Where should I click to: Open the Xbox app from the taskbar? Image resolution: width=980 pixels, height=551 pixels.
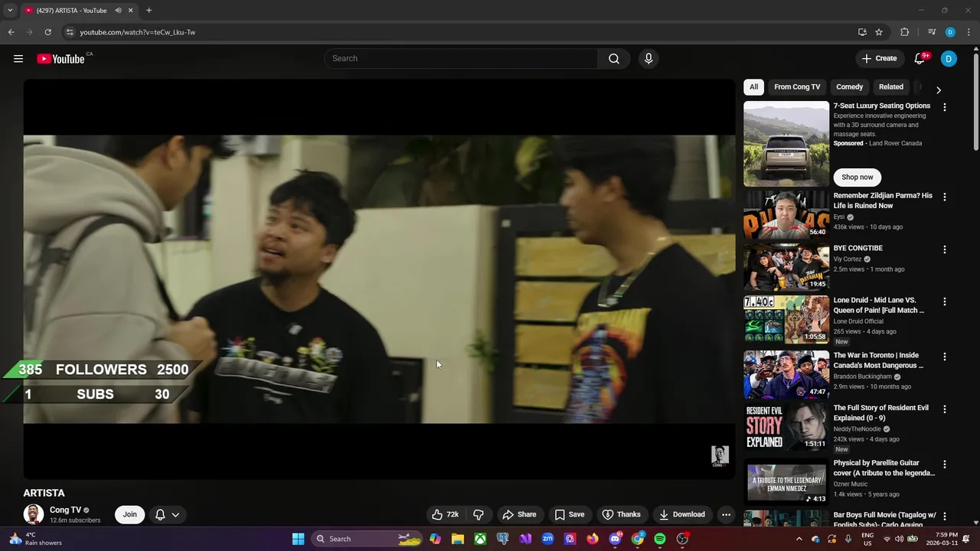(480, 539)
